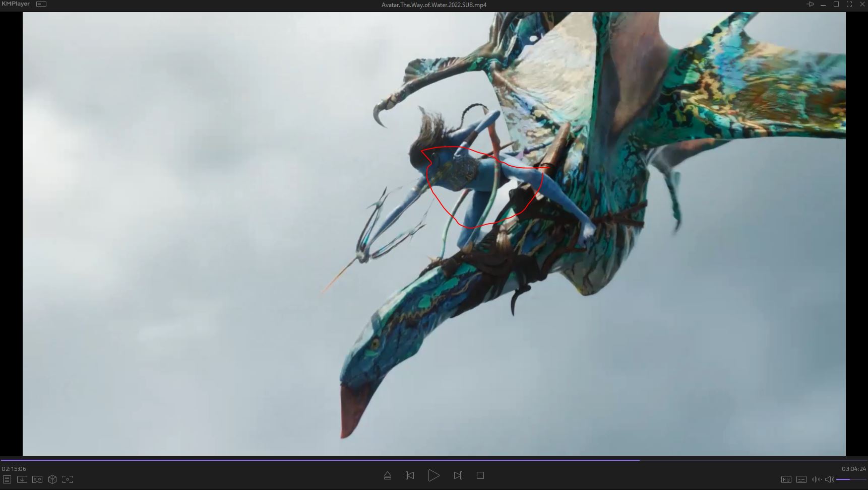Click the 3D cube icon
Viewport: 868px width, 490px height.
(52, 479)
